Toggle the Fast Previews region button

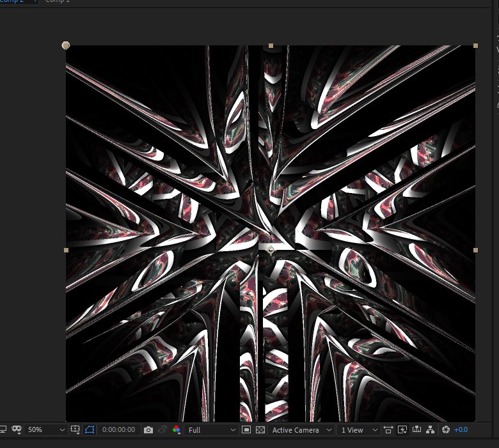point(246,430)
